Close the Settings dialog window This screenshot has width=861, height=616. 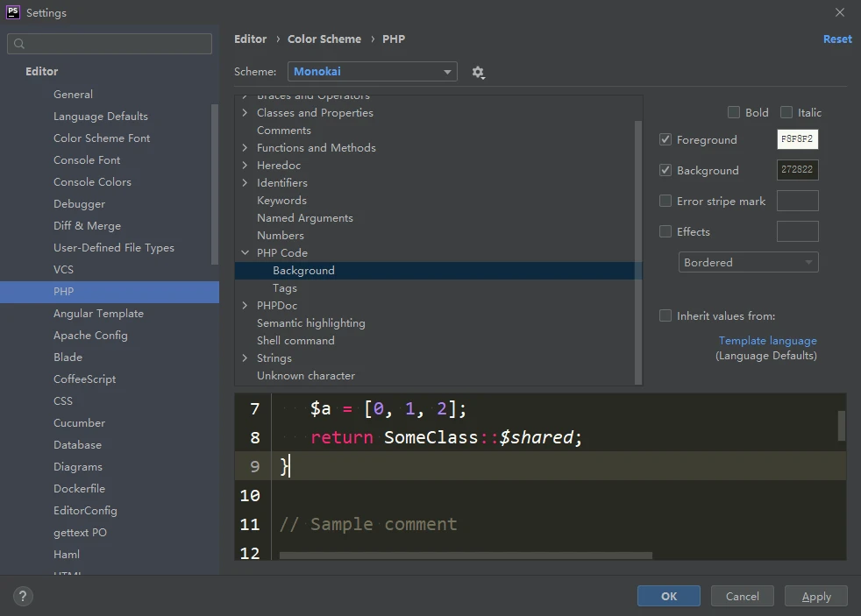pos(839,12)
